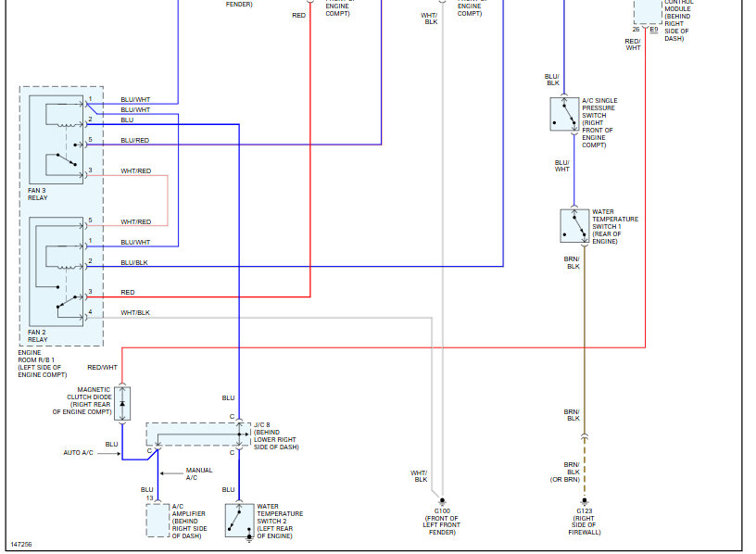Click the 'FAN 2 RELAY' label

point(38,335)
